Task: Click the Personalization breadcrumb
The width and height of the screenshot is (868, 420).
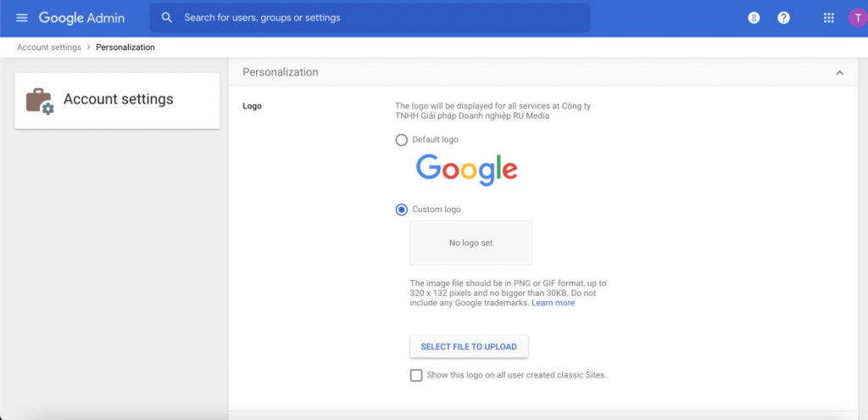Action: coord(125,48)
